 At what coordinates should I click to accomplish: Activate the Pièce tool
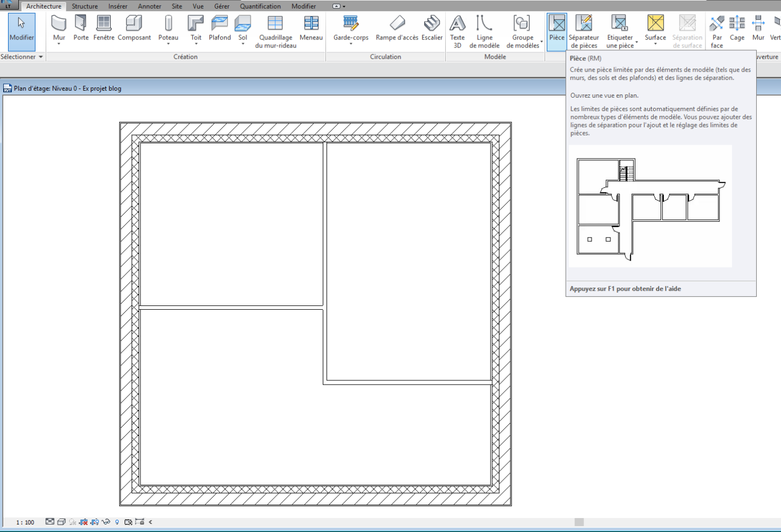556,27
